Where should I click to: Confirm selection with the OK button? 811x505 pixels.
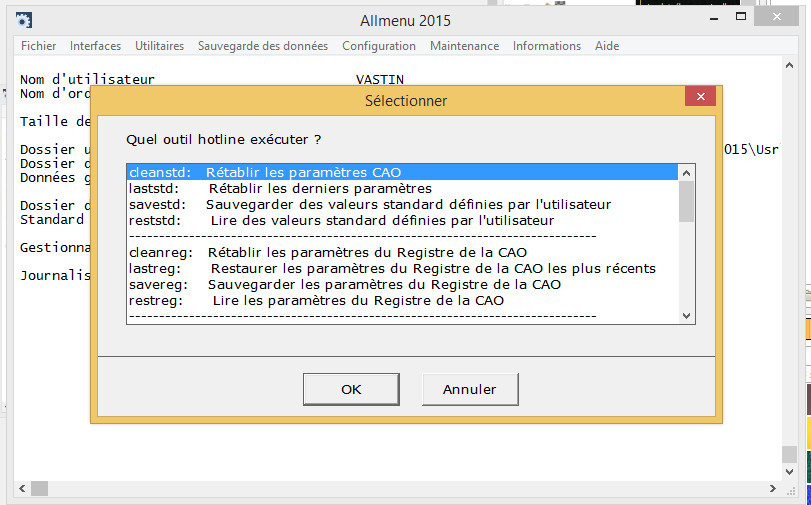pyautogui.click(x=351, y=389)
